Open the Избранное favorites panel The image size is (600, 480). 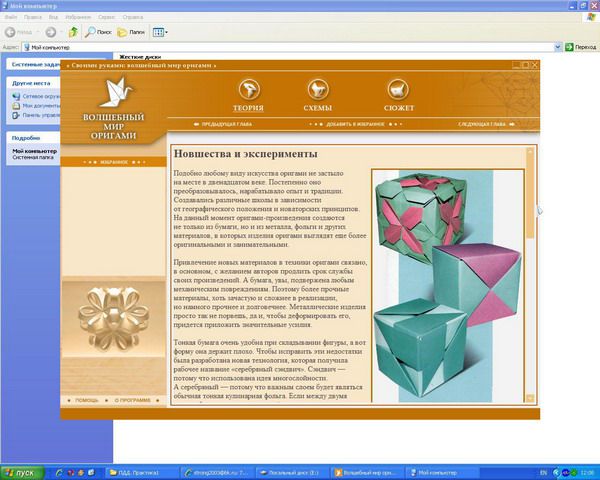pos(110,160)
